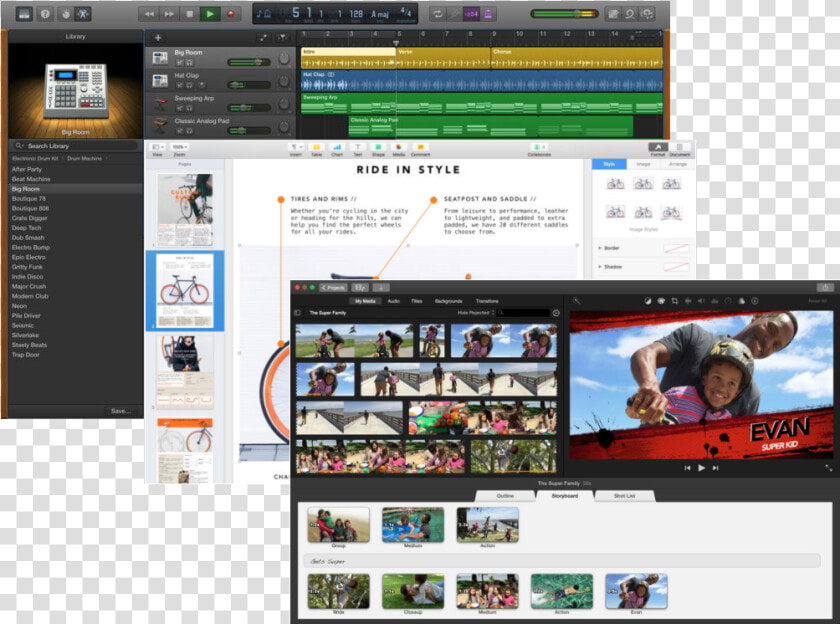Solo the Classic Analog Pad track
This screenshot has width=840, height=624.
pyautogui.click(x=190, y=131)
